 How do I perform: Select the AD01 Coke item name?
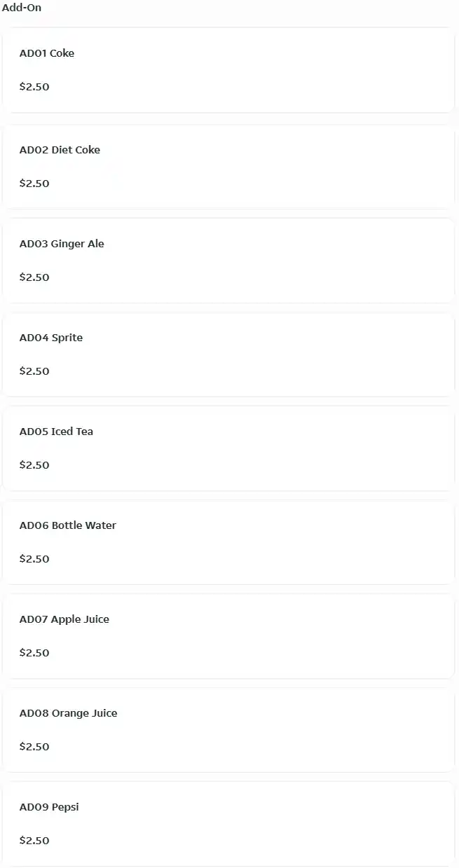(47, 53)
